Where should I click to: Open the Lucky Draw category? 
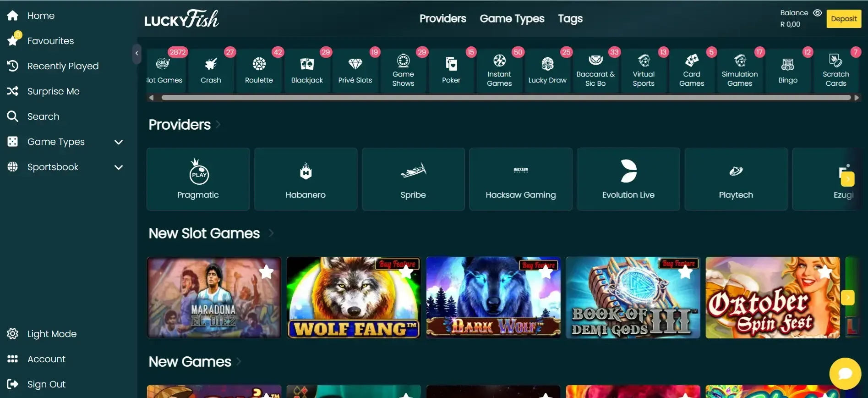pyautogui.click(x=547, y=70)
